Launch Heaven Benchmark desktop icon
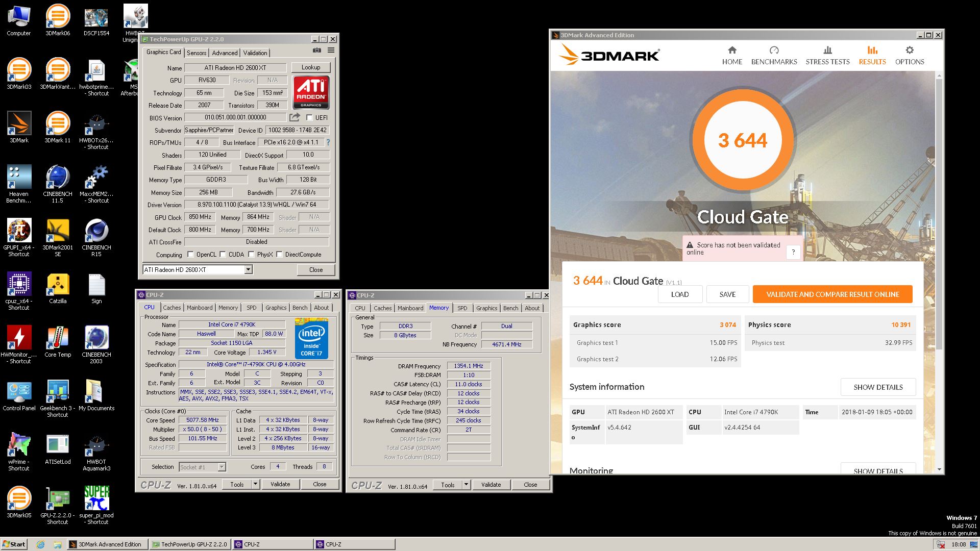This screenshot has height=551, width=980. (19, 185)
